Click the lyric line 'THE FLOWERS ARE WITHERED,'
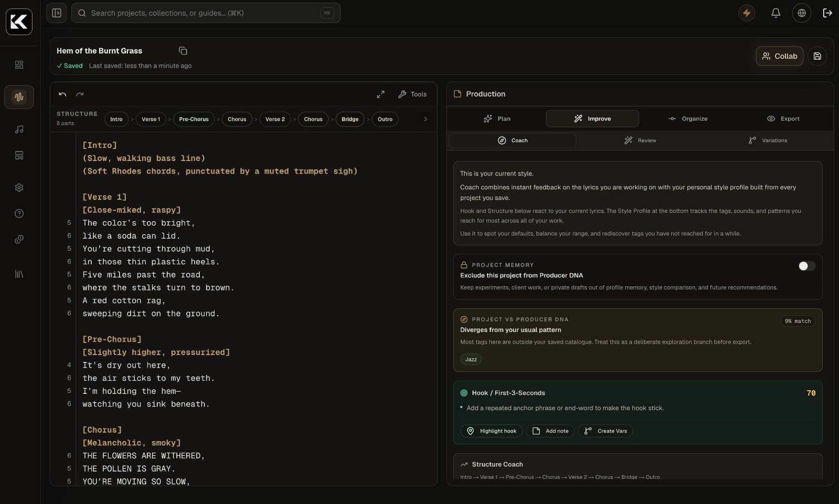 pyautogui.click(x=144, y=456)
